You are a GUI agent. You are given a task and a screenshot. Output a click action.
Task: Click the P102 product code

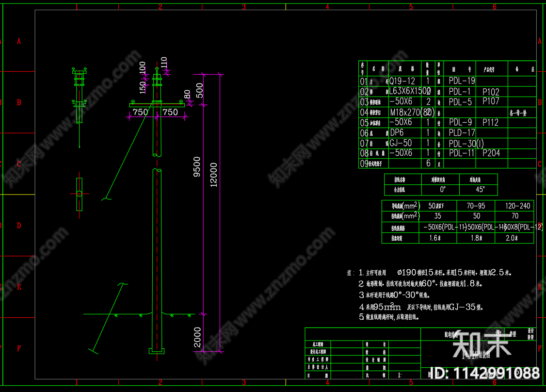pos(491,92)
